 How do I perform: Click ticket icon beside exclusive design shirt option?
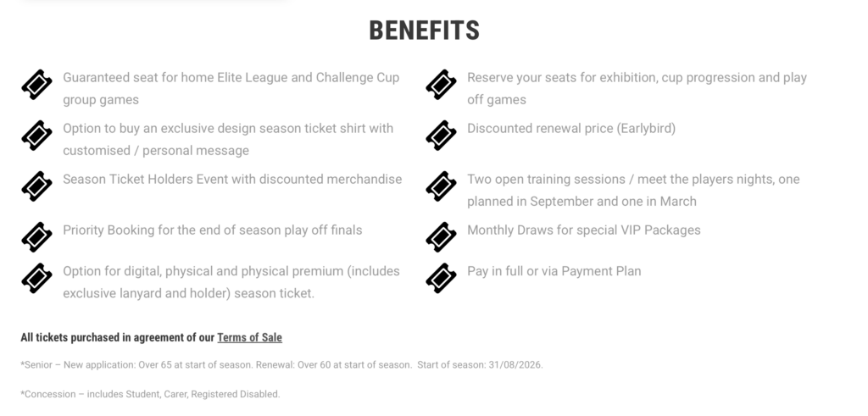36,136
